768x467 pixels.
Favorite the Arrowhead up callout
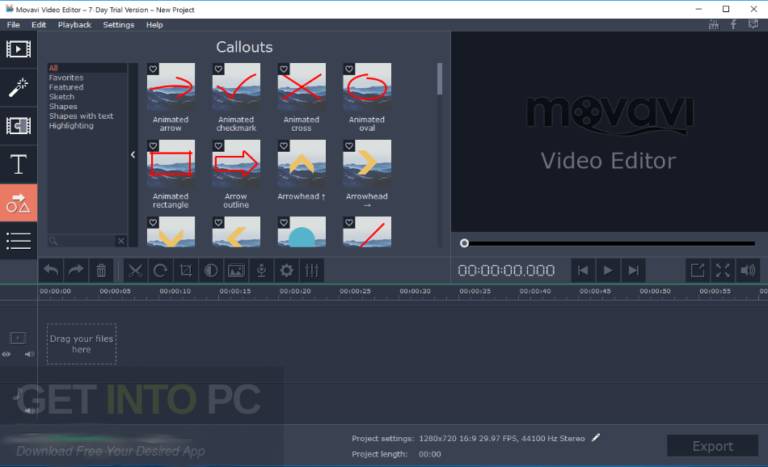[284, 146]
